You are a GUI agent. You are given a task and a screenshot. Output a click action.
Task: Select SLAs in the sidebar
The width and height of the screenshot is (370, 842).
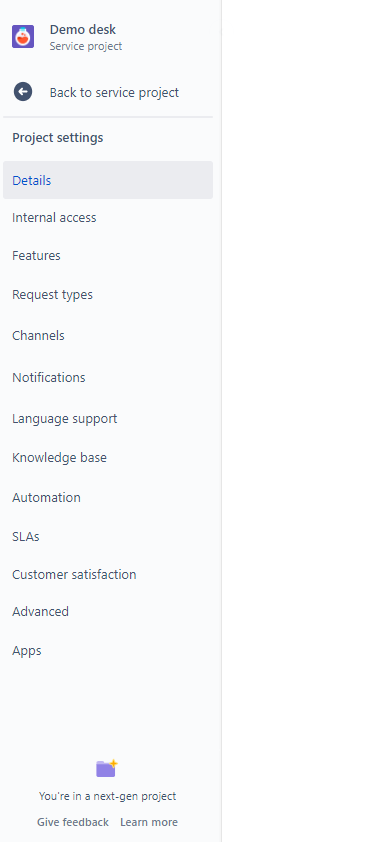[x=108, y=536]
